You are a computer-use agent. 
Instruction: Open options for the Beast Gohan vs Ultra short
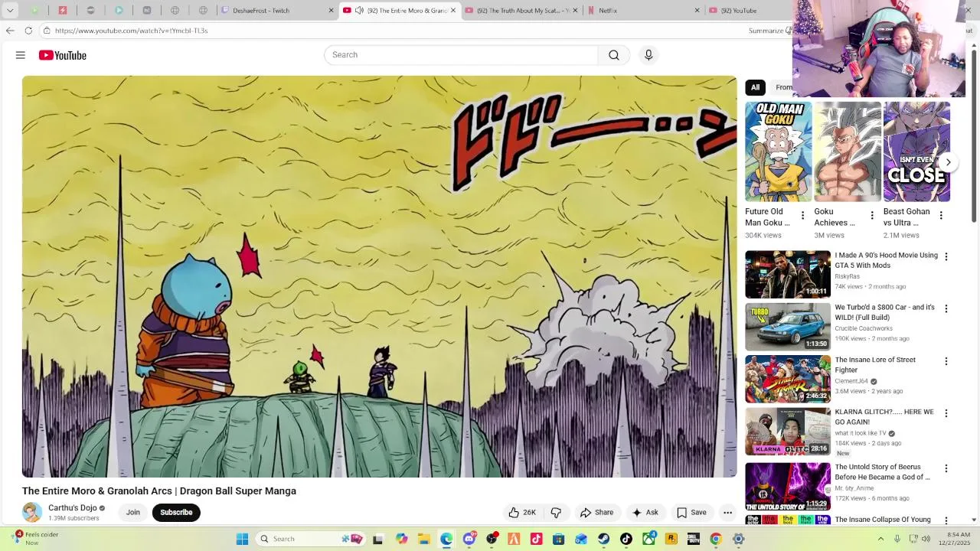[941, 216]
